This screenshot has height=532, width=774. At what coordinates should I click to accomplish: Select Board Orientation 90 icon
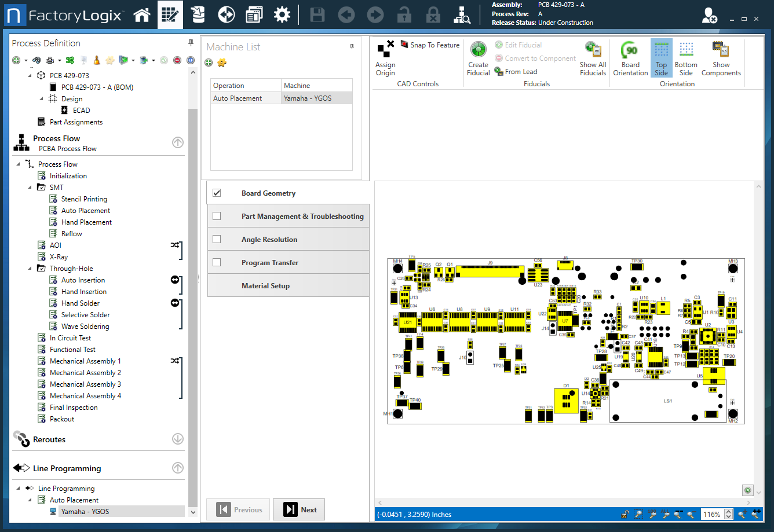tap(630, 58)
